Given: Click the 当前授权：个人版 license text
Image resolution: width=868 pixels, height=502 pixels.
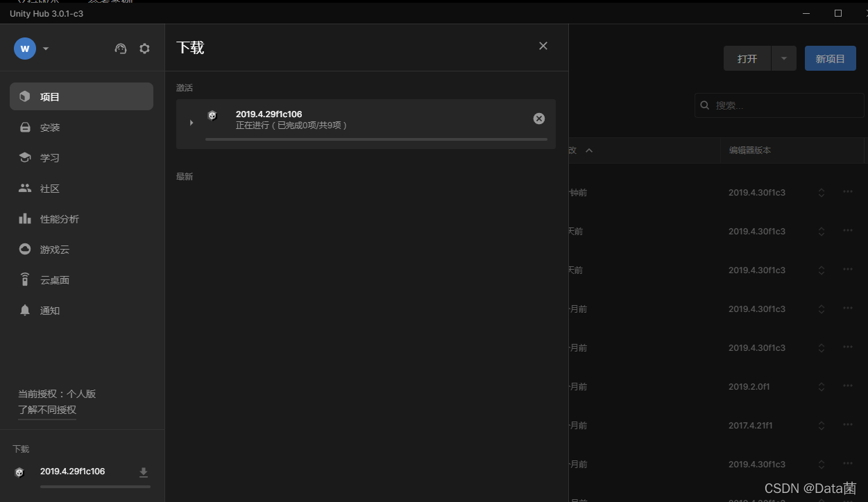Looking at the screenshot, I should (x=57, y=394).
